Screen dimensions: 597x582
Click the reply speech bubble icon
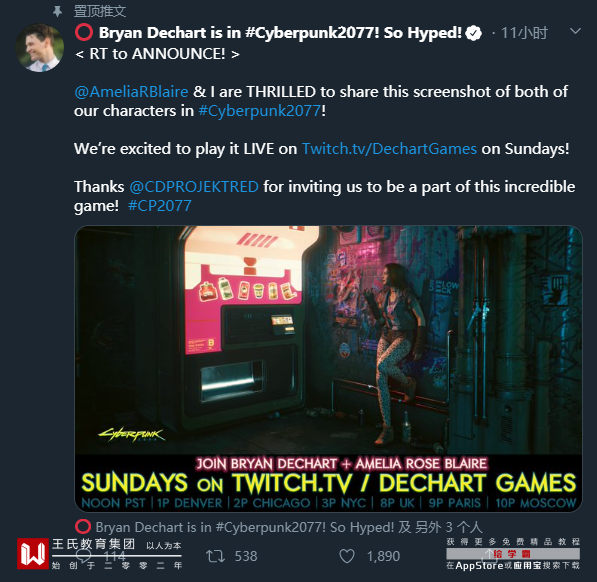83,556
